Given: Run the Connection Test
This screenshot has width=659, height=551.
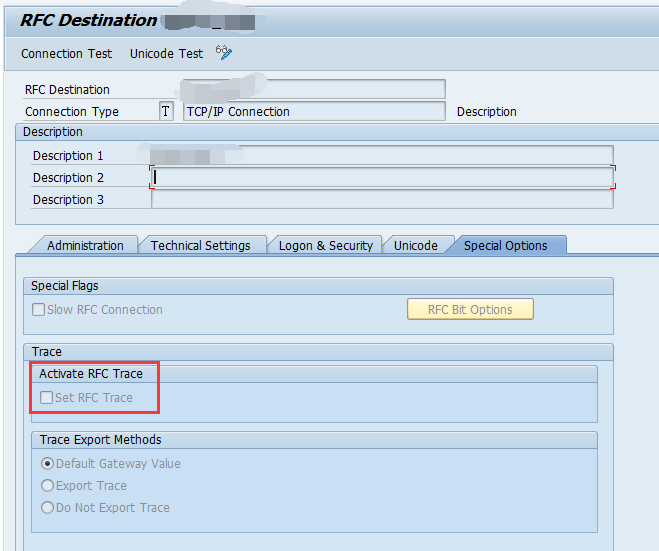Looking at the screenshot, I should 66,54.
